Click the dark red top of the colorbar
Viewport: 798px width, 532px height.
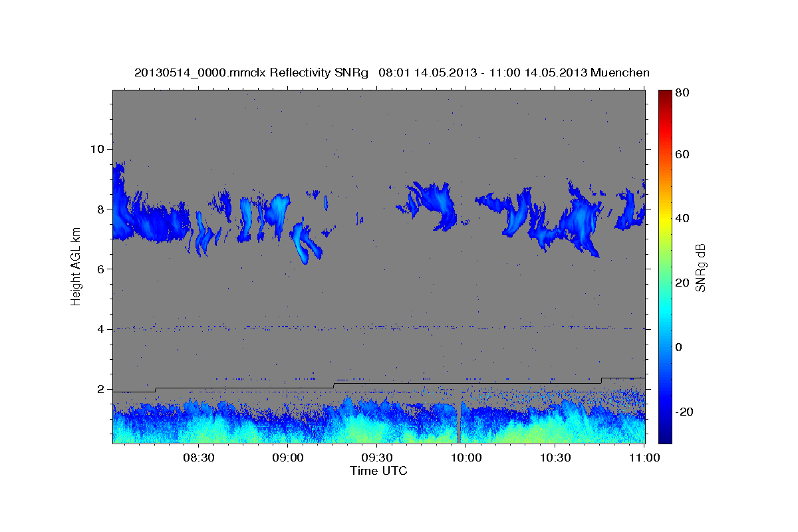coord(665,96)
